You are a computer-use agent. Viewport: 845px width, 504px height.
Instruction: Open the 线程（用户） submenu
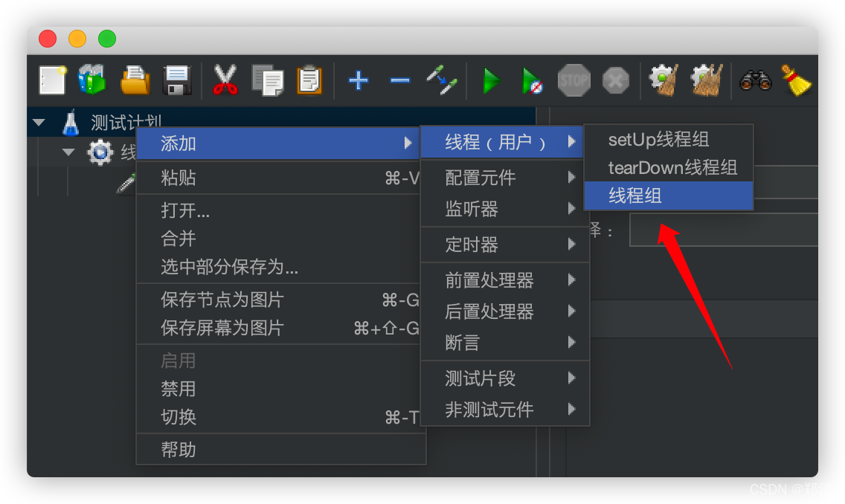[501, 143]
